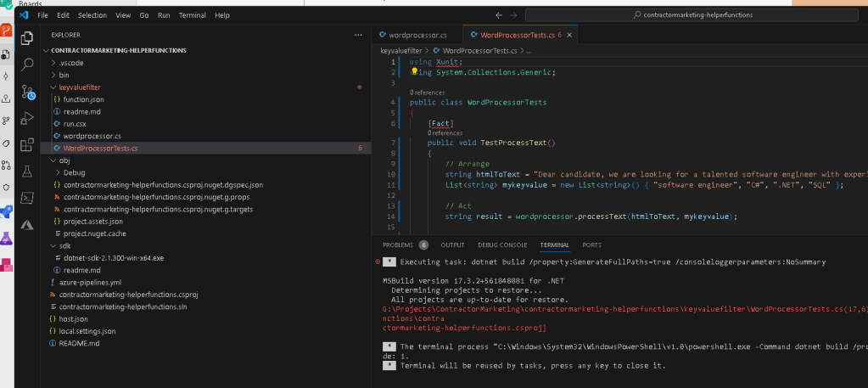Open the Explorer view in activity bar
868x388 pixels.
pyautogui.click(x=26, y=38)
